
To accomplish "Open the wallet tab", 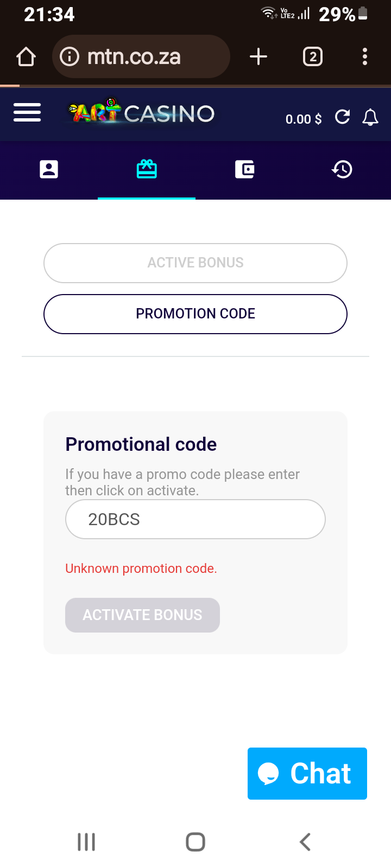I will (x=244, y=169).
